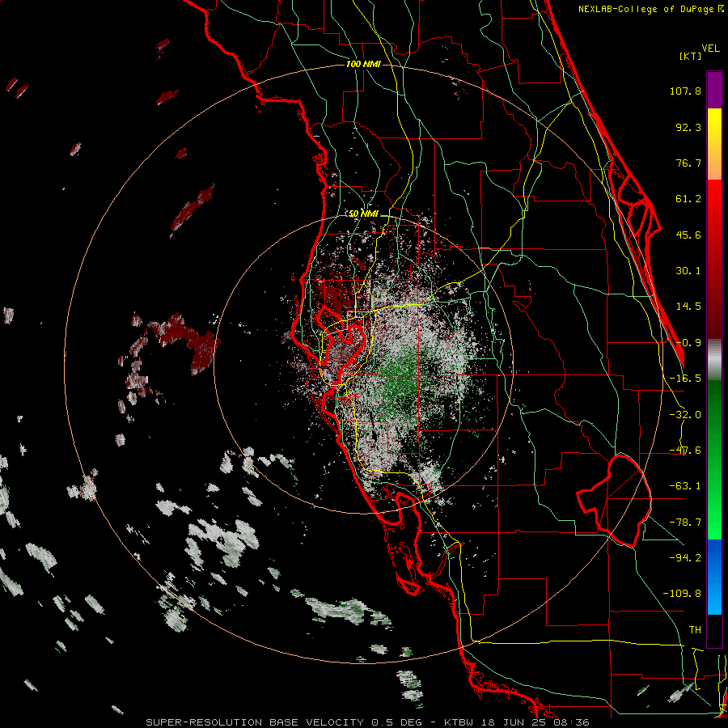
Task: Click the 30.1 velocity scale value
Action: tap(688, 271)
